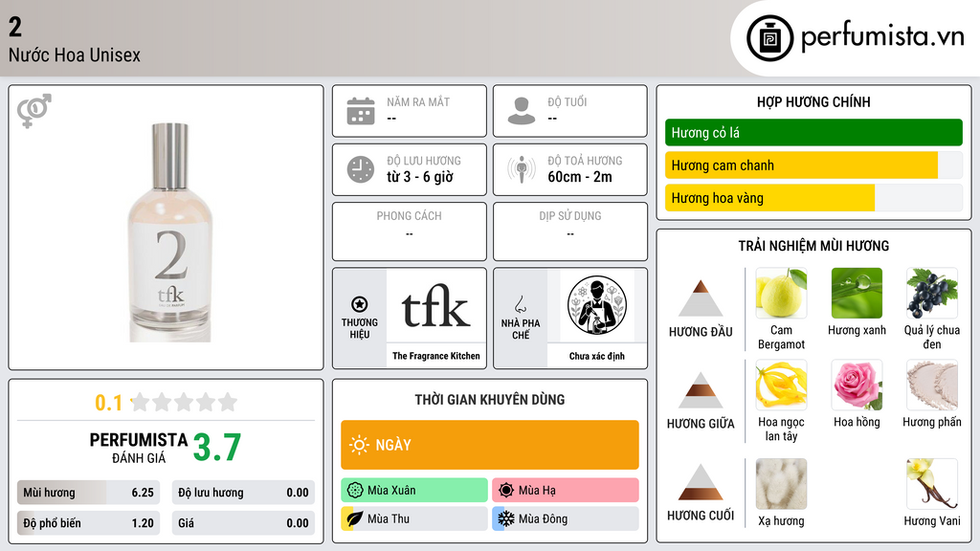980x551 pixels.
Task: Click the Trải nghiệm mùi hương heading
Action: pyautogui.click(x=813, y=246)
